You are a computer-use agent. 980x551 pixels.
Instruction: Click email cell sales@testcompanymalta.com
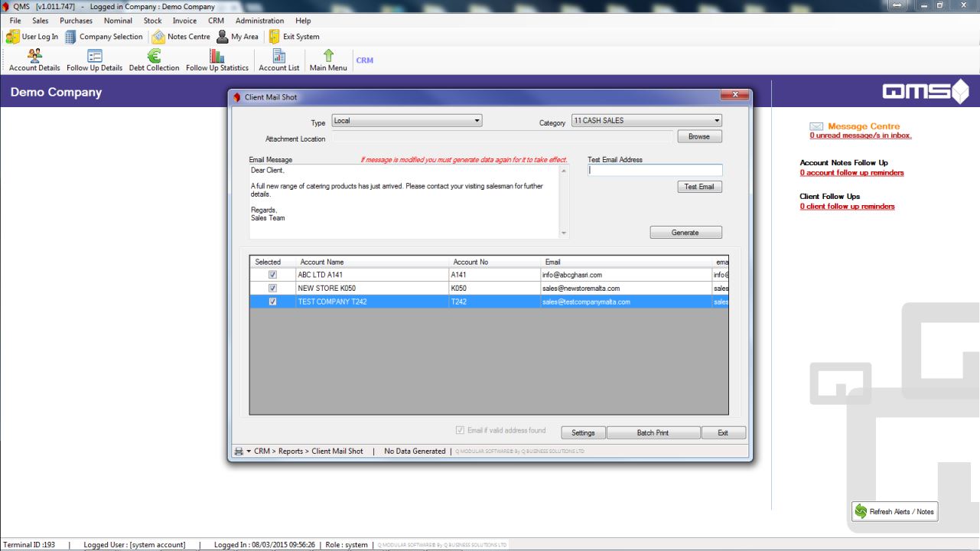click(x=625, y=302)
